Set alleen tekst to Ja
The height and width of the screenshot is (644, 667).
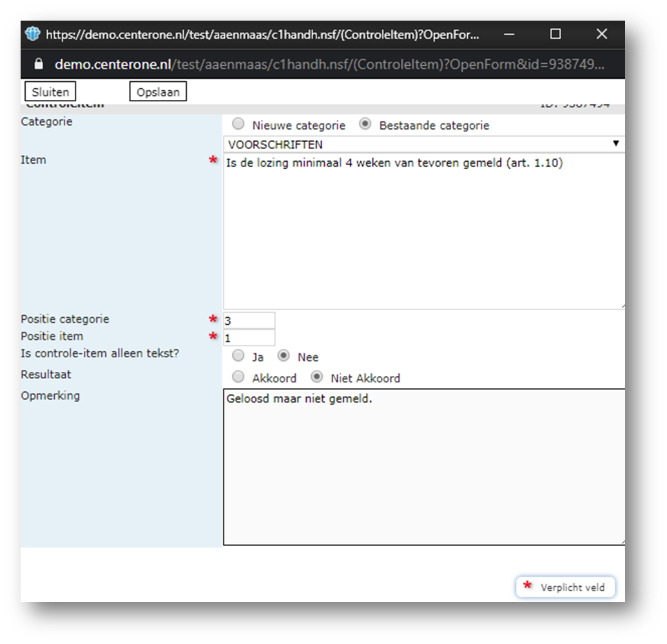point(238,356)
